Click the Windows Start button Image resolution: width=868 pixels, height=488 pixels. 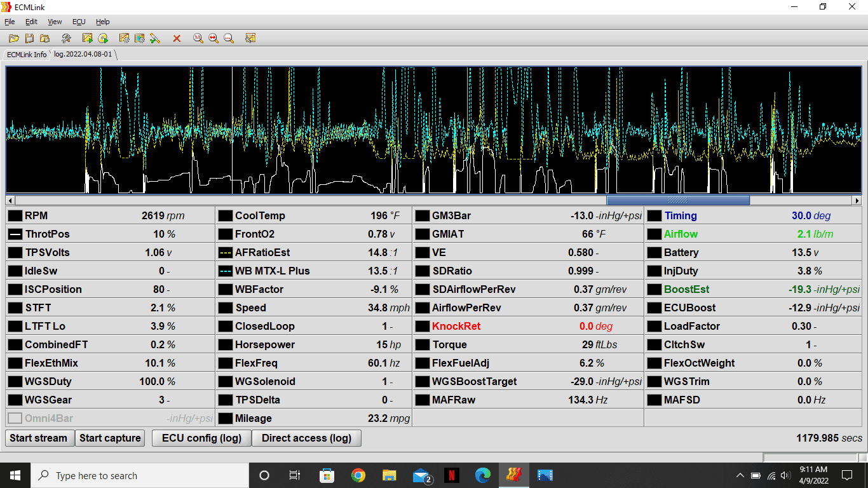point(15,475)
